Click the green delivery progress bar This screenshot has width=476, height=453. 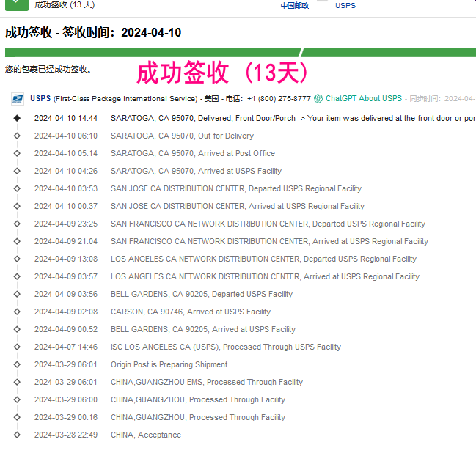click(241, 52)
